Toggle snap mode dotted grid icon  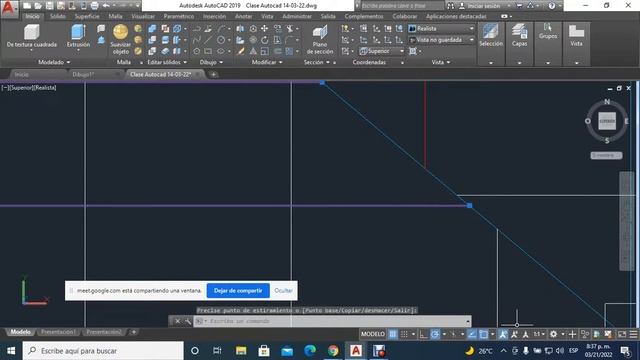(x=404, y=334)
